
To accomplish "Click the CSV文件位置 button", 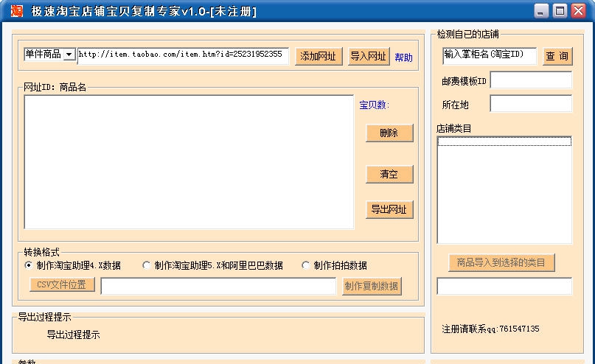I will [x=62, y=284].
